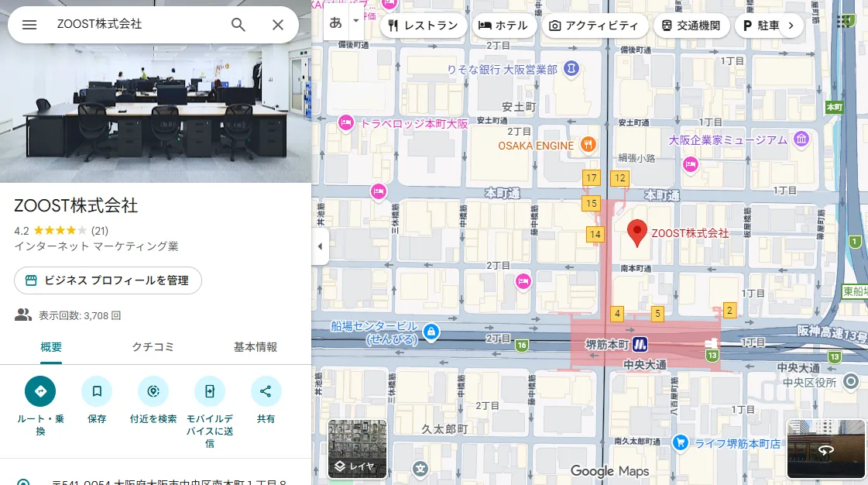Click the 船場センタービル shopping marker
The height and width of the screenshot is (485, 868).
(x=431, y=332)
